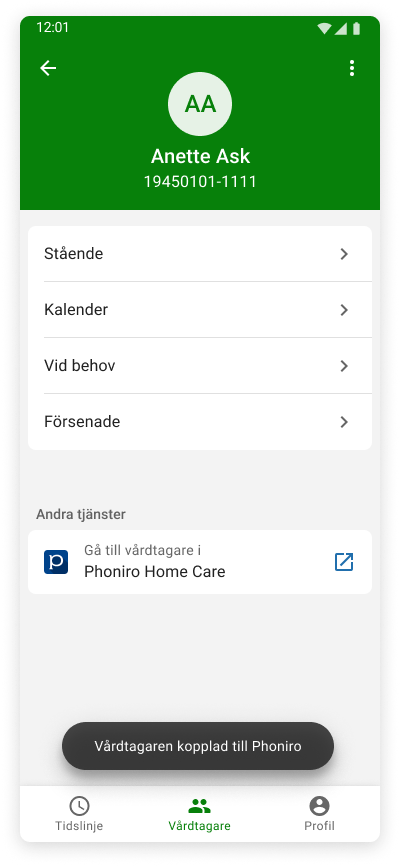Dismiss the Vårdtagaren kopplad till Phoniro toast
The width and height of the screenshot is (400, 866).
(198, 746)
